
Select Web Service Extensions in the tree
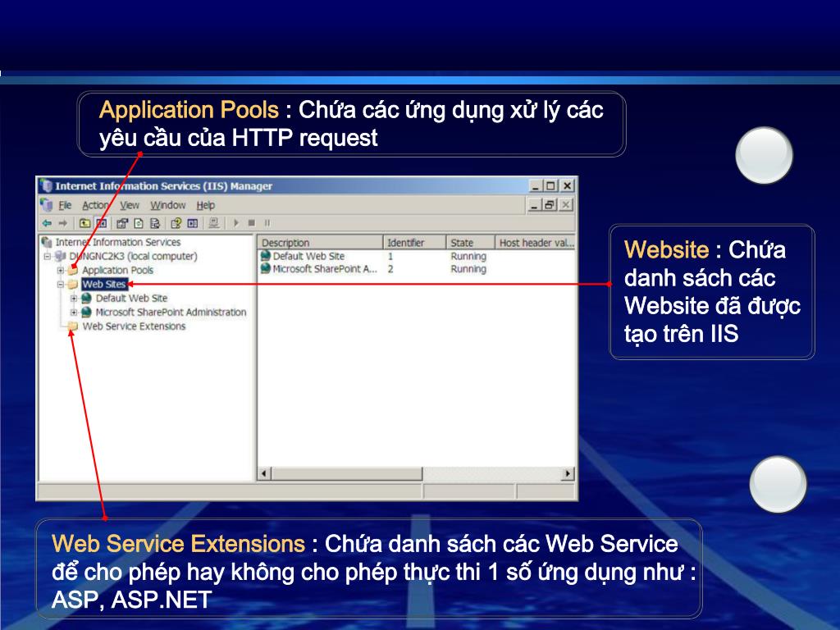[x=134, y=326]
